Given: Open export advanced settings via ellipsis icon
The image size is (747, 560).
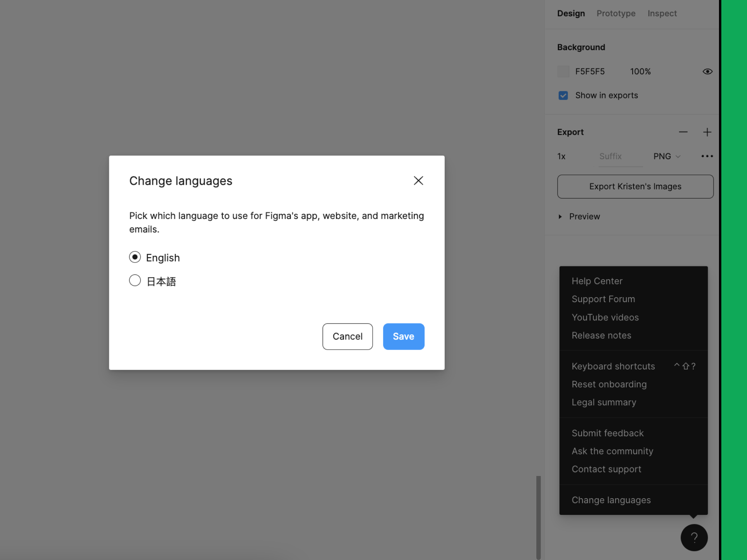Looking at the screenshot, I should pyautogui.click(x=707, y=156).
